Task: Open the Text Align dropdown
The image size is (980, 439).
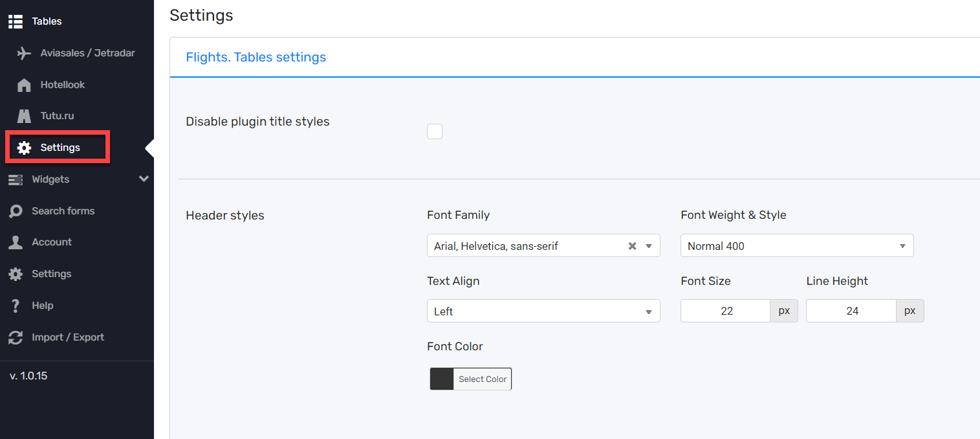Action: point(543,311)
